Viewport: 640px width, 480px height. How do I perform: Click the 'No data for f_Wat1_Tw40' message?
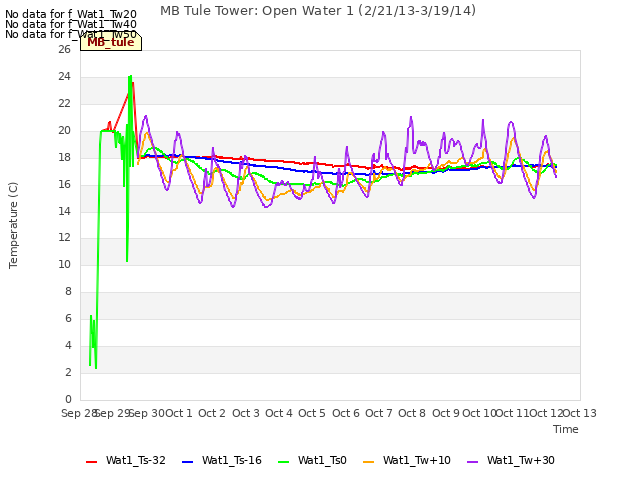pos(71,24)
